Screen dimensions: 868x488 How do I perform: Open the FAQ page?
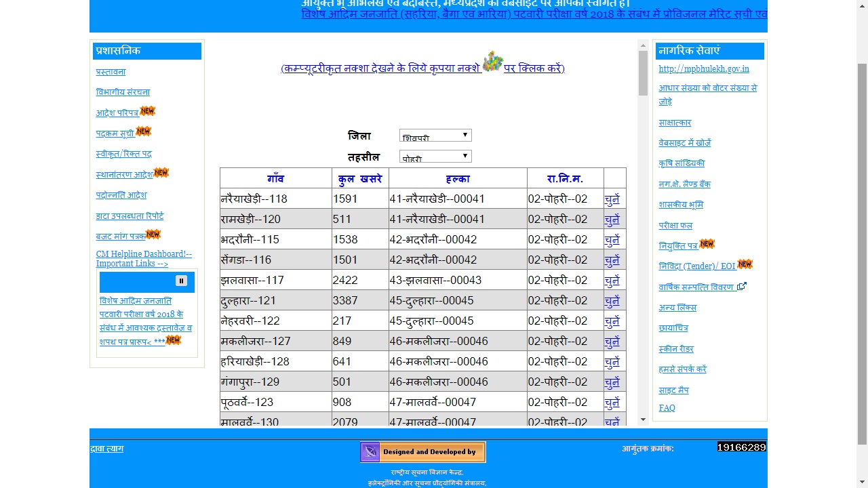[667, 407]
